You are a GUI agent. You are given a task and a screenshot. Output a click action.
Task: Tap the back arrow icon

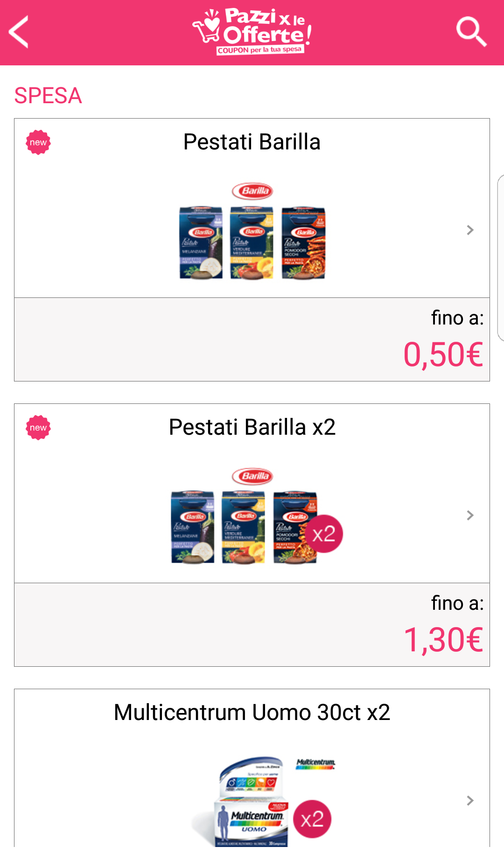20,32
